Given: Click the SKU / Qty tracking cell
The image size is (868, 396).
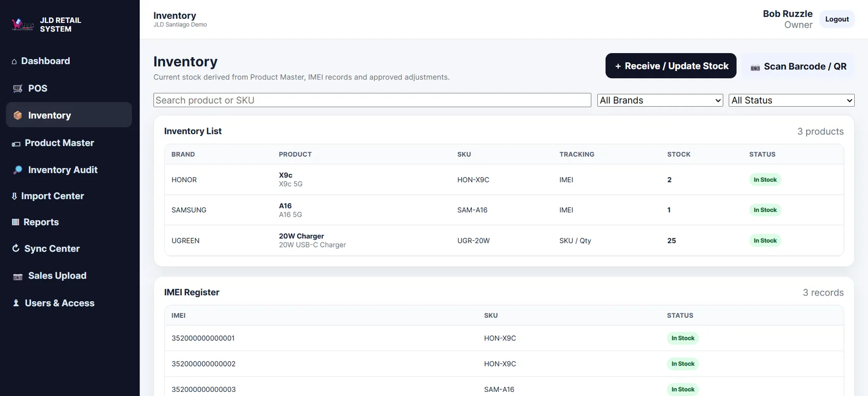Looking at the screenshot, I should tap(575, 240).
